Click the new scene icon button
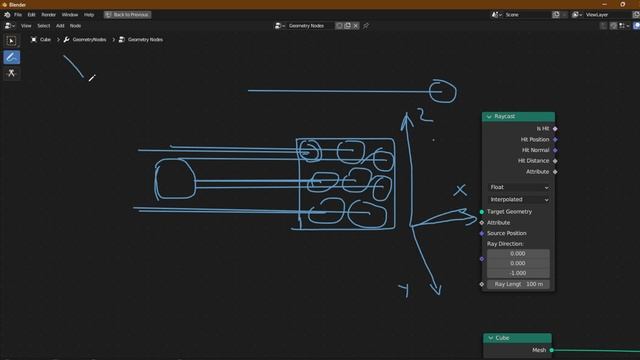The image size is (640, 360). click(x=556, y=15)
